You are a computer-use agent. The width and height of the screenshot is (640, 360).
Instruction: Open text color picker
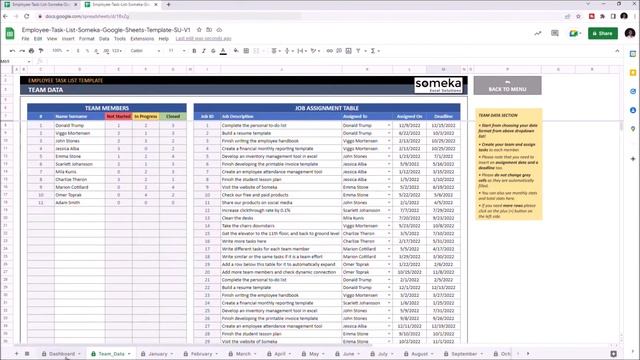click(223, 51)
